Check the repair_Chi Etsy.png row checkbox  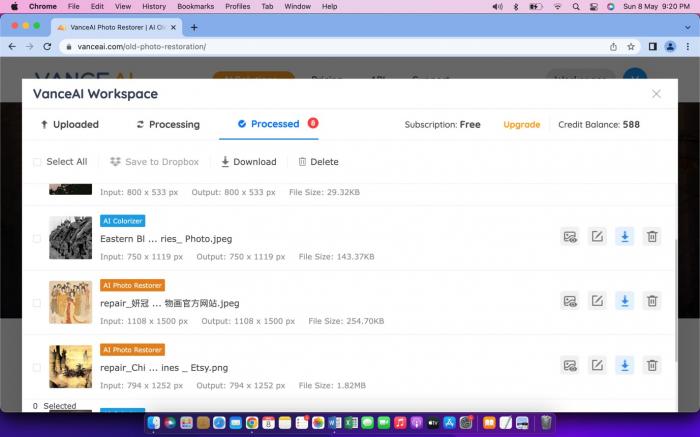pos(37,368)
